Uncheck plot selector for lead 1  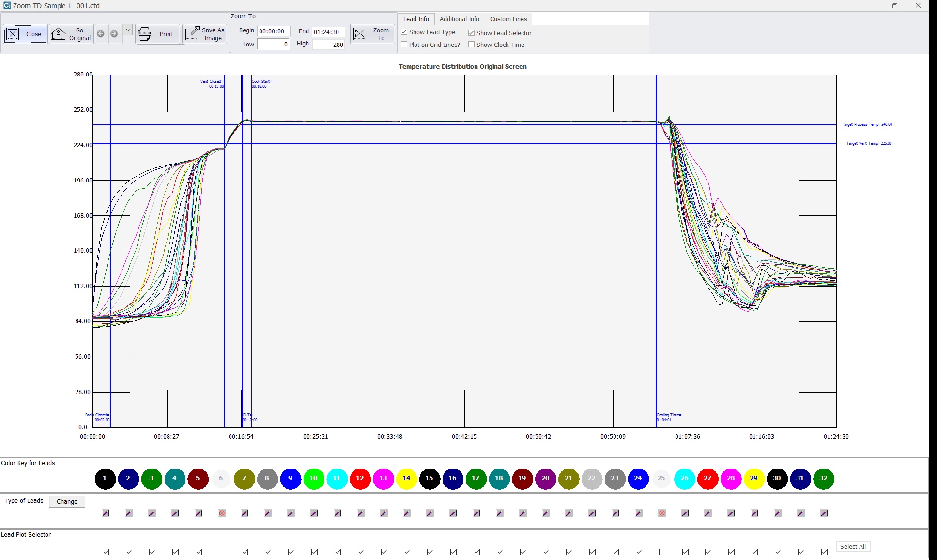pos(106,552)
